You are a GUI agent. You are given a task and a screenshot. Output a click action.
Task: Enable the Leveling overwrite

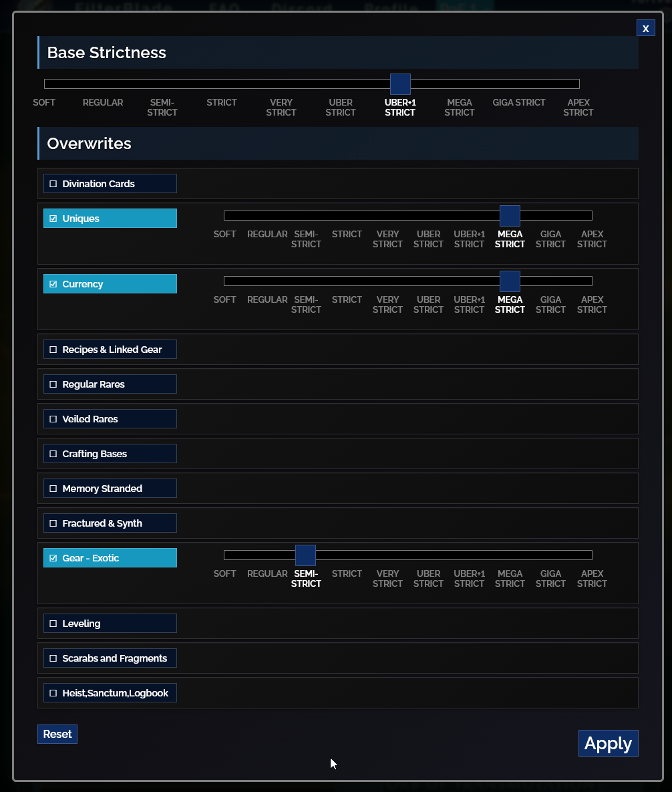53,624
